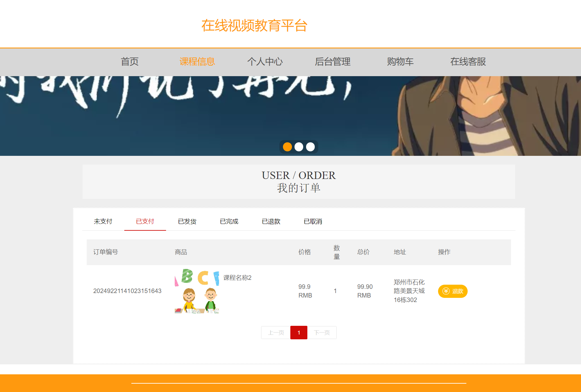581x392 pixels.
Task: Select the third carousel indicator dot
Action: pos(310,147)
